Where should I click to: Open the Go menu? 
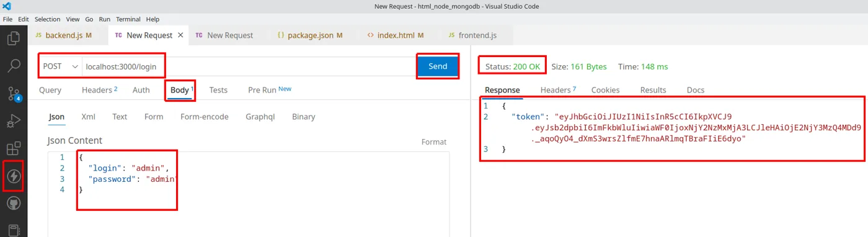[x=89, y=19]
